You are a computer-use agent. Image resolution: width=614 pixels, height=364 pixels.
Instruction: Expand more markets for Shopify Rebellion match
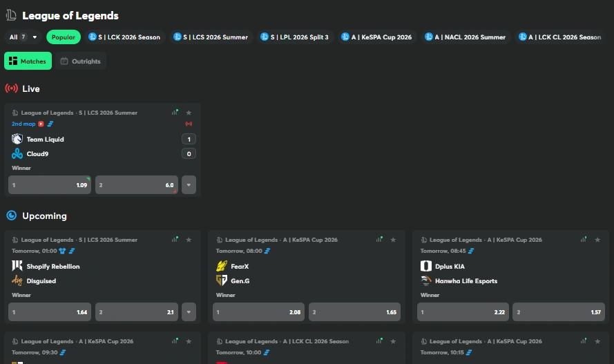(189, 312)
